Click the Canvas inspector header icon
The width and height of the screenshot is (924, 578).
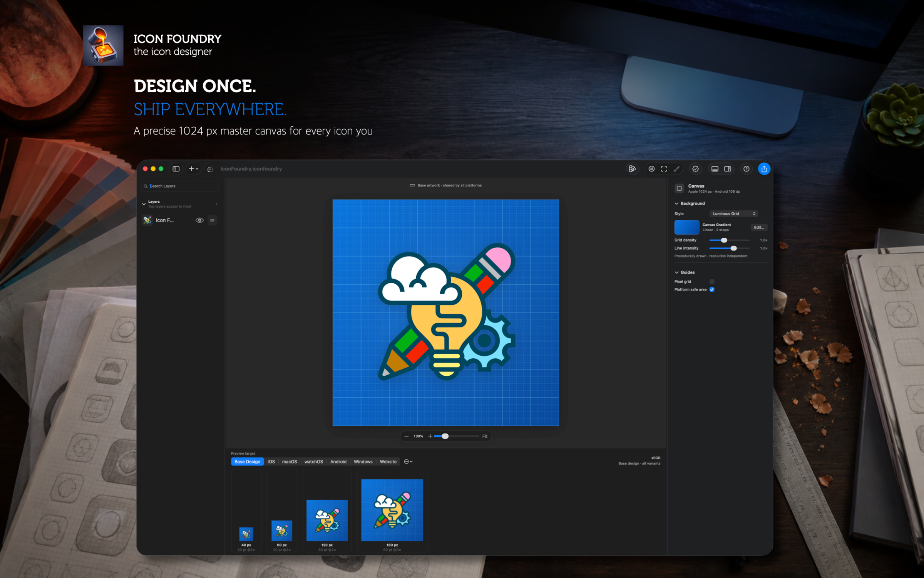680,188
